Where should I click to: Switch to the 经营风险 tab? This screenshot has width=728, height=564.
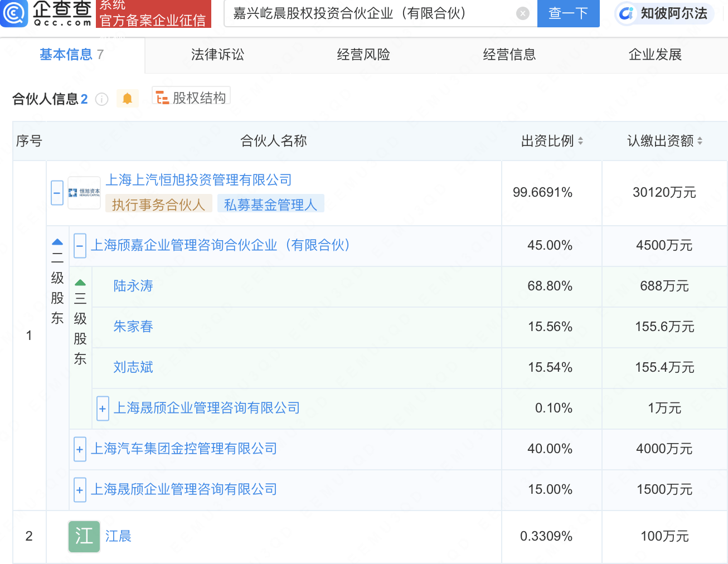pyautogui.click(x=363, y=55)
